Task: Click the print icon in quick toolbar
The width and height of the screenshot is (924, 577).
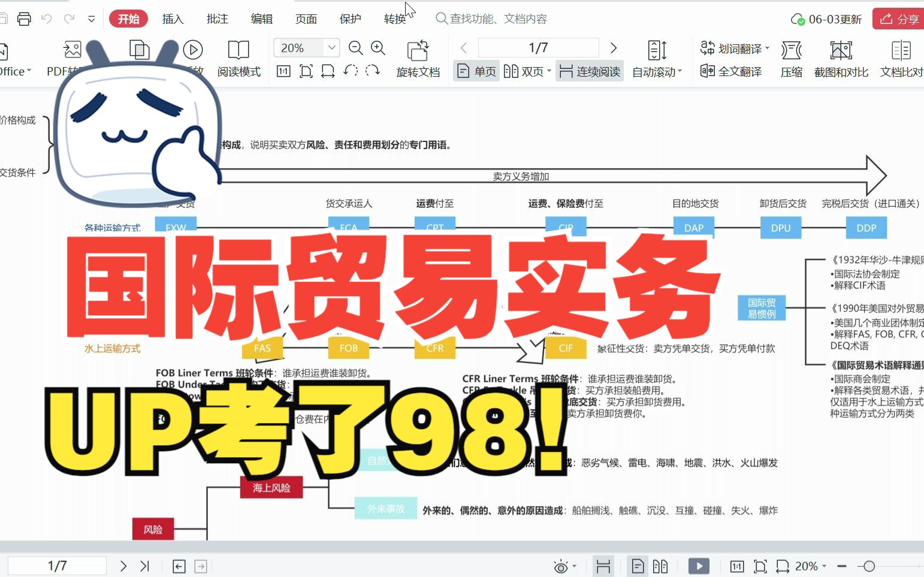Action: pos(24,19)
